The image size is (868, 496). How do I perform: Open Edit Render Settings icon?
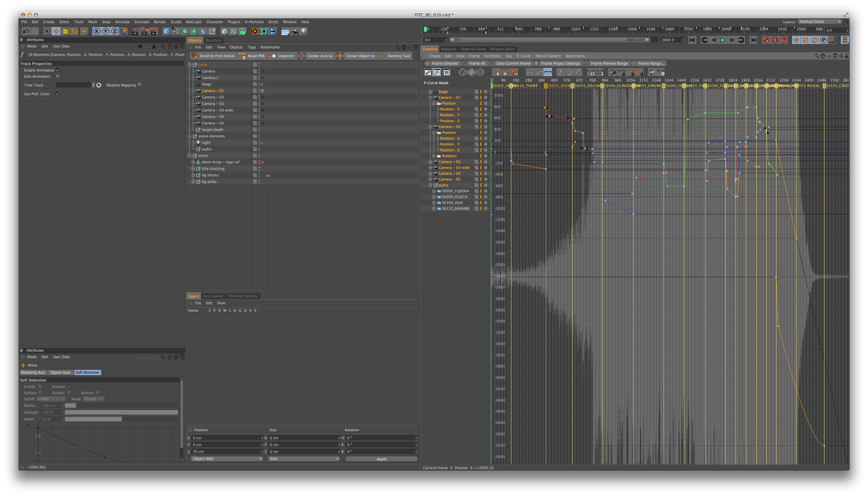click(154, 31)
